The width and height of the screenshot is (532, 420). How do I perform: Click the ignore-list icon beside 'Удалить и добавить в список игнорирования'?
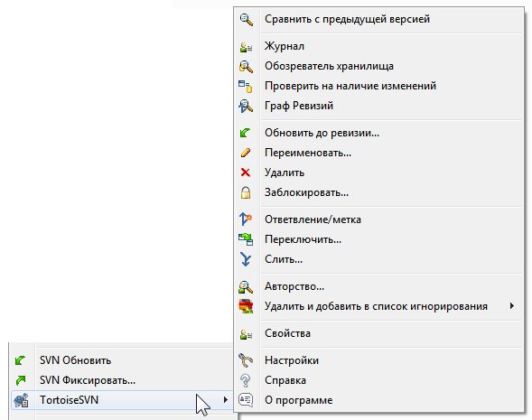pyautogui.click(x=246, y=306)
